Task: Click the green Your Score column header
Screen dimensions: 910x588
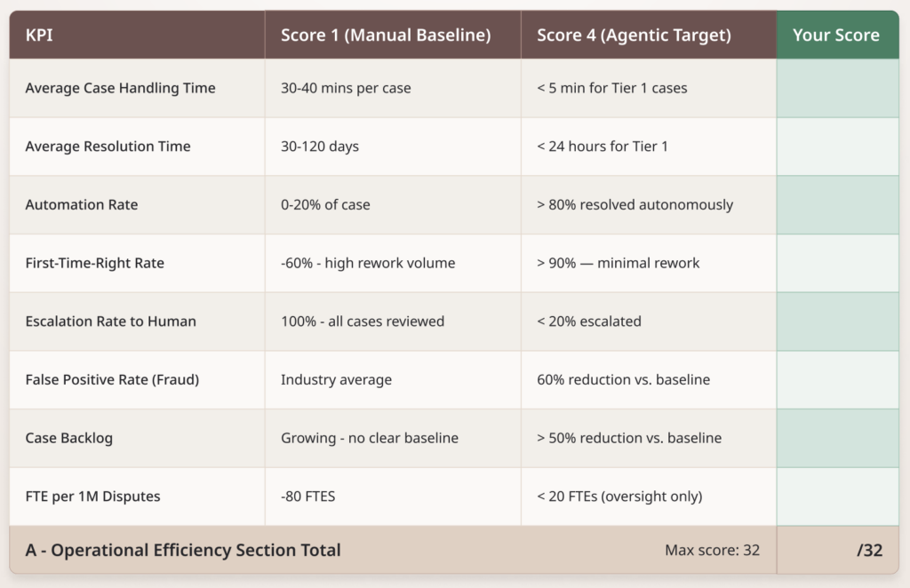Action: coord(836,36)
